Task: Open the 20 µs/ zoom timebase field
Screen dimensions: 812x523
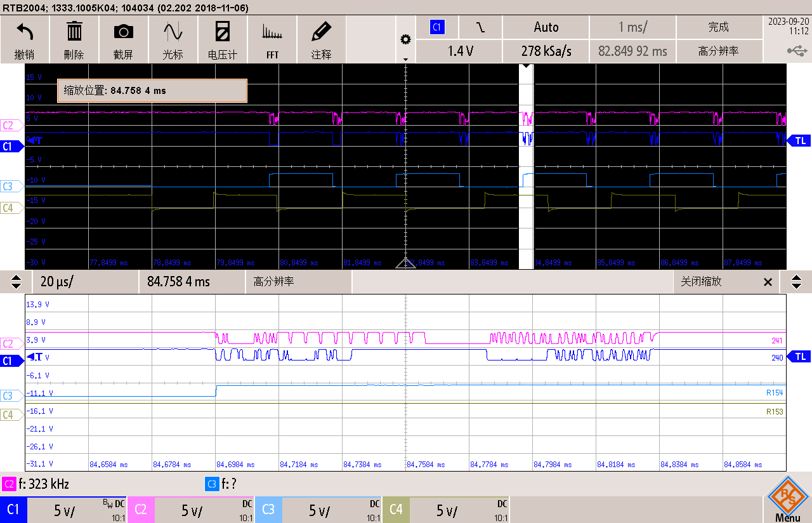Action: (x=85, y=282)
